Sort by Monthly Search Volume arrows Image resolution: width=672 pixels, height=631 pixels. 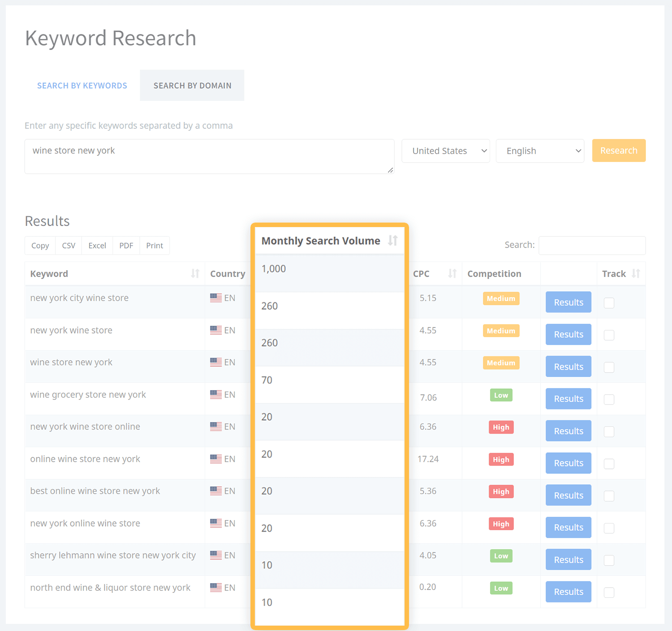pos(392,240)
